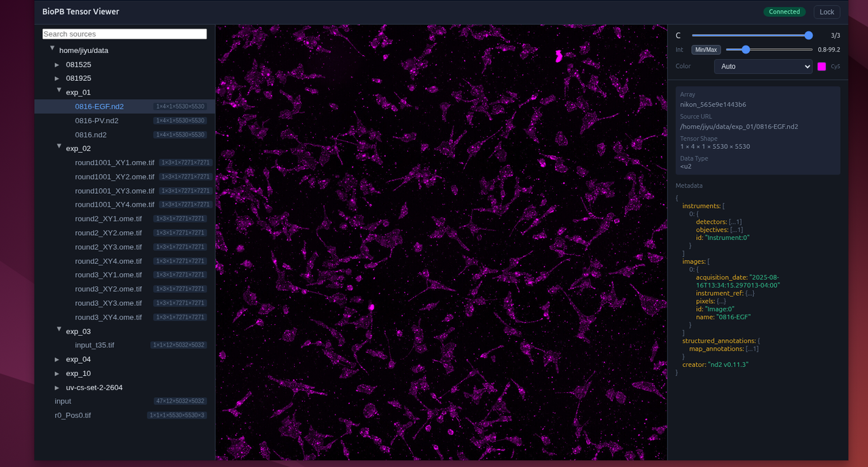
Task: Click the creator value "nd2 v0.11.3"
Action: pos(728,365)
